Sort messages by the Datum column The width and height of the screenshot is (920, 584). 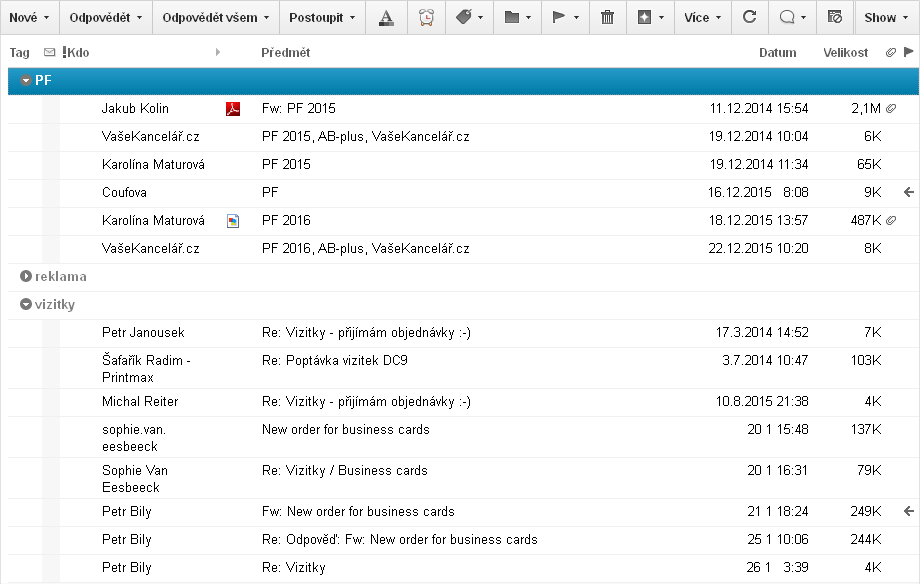tap(777, 53)
